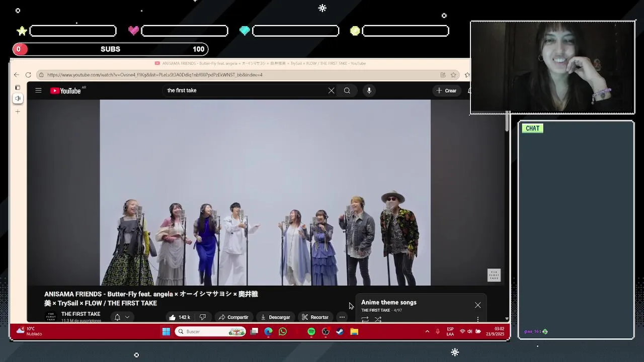Viewport: 644px width, 362px height.
Task: Open THE FIRST TAKE channel avatar
Action: click(x=50, y=317)
